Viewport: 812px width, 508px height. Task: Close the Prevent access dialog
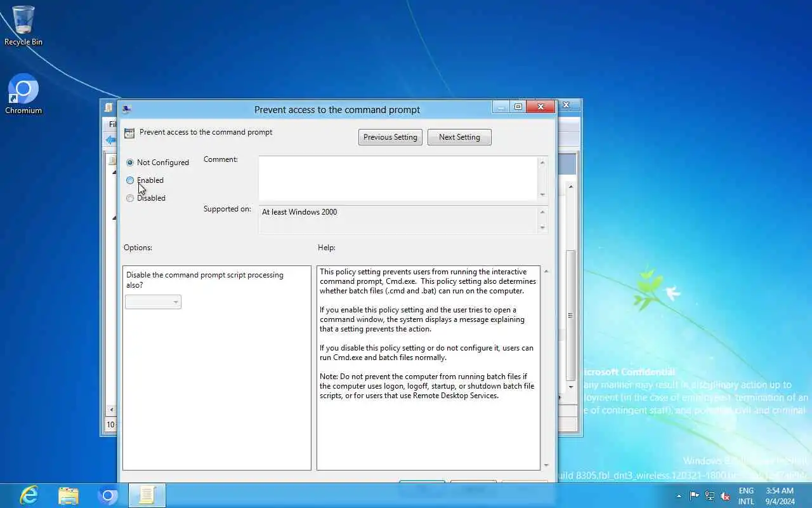(x=541, y=107)
